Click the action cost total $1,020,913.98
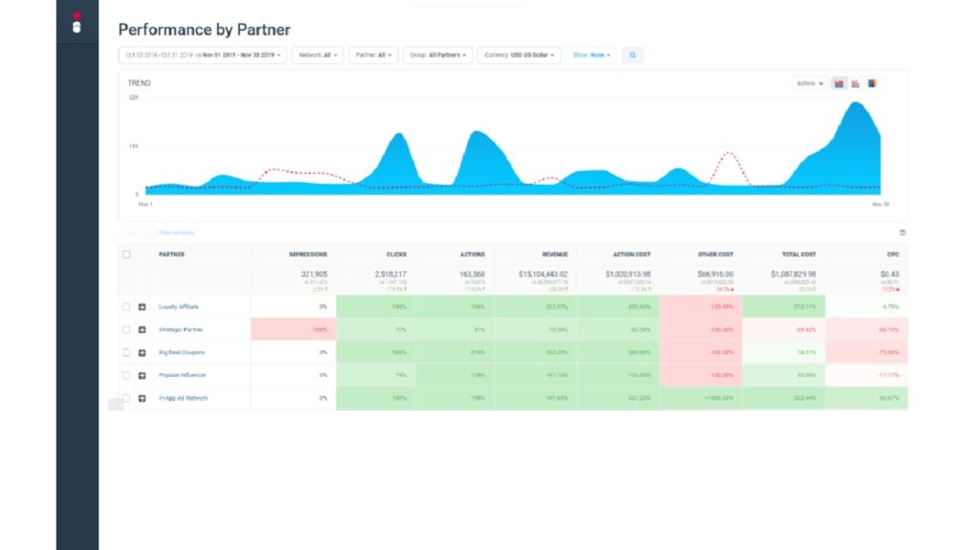Image resolution: width=980 pixels, height=550 pixels. pos(628,275)
